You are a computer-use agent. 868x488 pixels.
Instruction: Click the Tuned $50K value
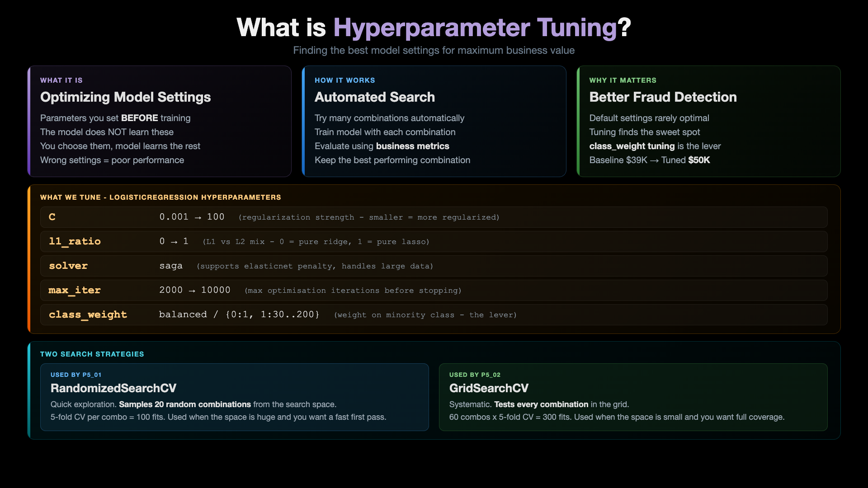[686, 160]
